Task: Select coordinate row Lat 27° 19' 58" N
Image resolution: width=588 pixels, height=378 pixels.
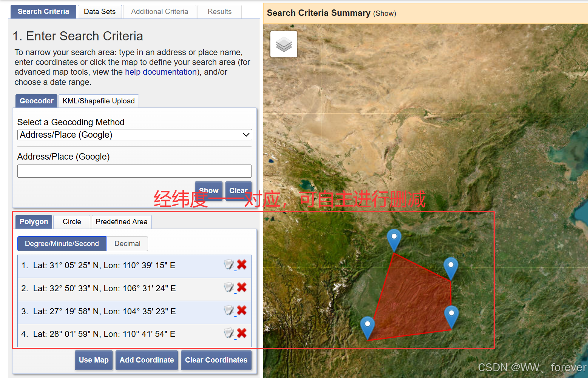Action: pos(134,312)
